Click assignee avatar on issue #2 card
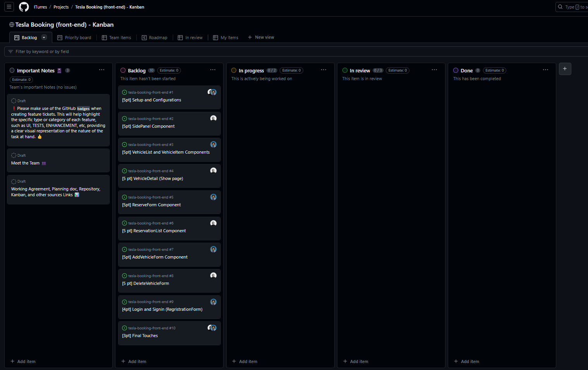Image resolution: width=588 pixels, height=370 pixels. tap(213, 118)
